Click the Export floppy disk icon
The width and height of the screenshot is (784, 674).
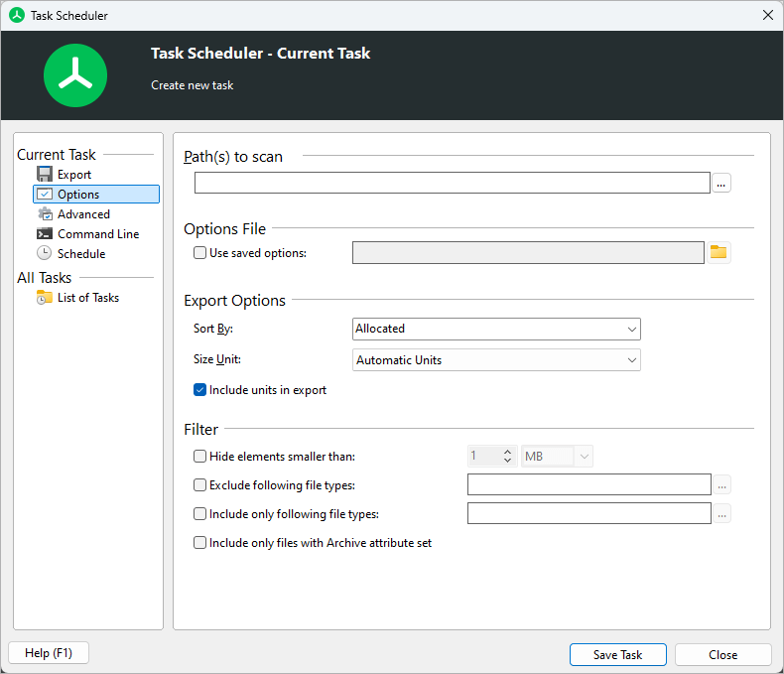click(45, 175)
